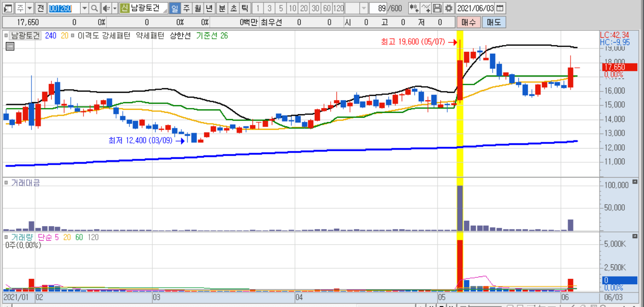644x307 pixels.
Task: Click the green 신 badge icon
Action: click(124, 8)
